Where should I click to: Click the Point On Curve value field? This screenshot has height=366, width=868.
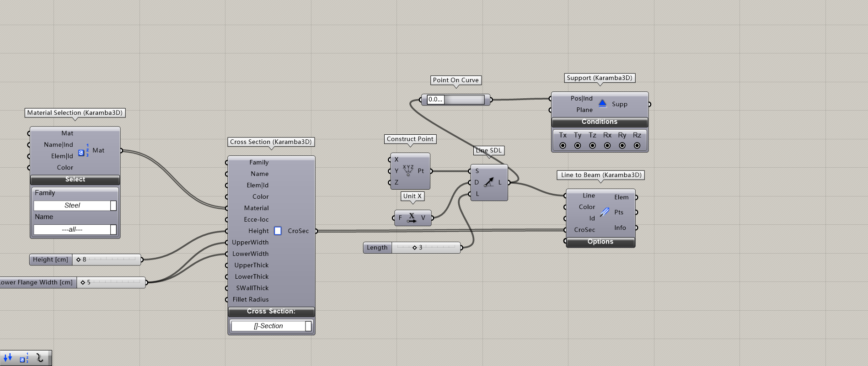coord(435,100)
